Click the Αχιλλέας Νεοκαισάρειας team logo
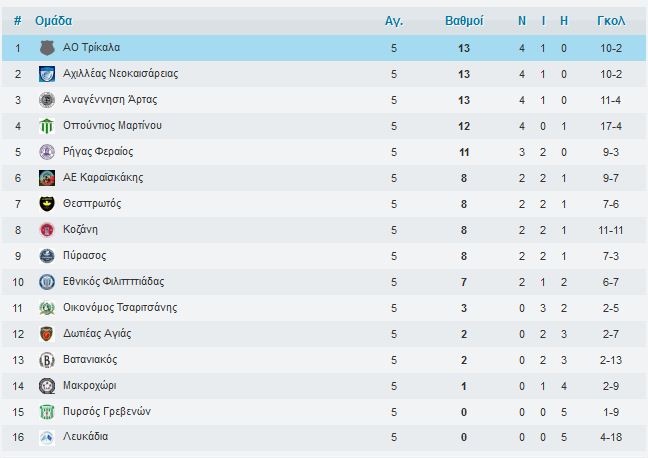 46,74
